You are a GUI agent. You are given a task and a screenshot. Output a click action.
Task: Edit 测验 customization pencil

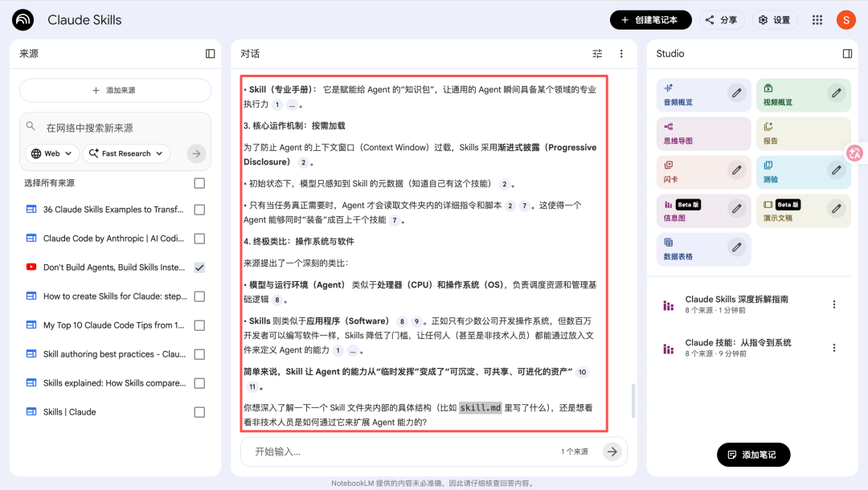pos(836,170)
